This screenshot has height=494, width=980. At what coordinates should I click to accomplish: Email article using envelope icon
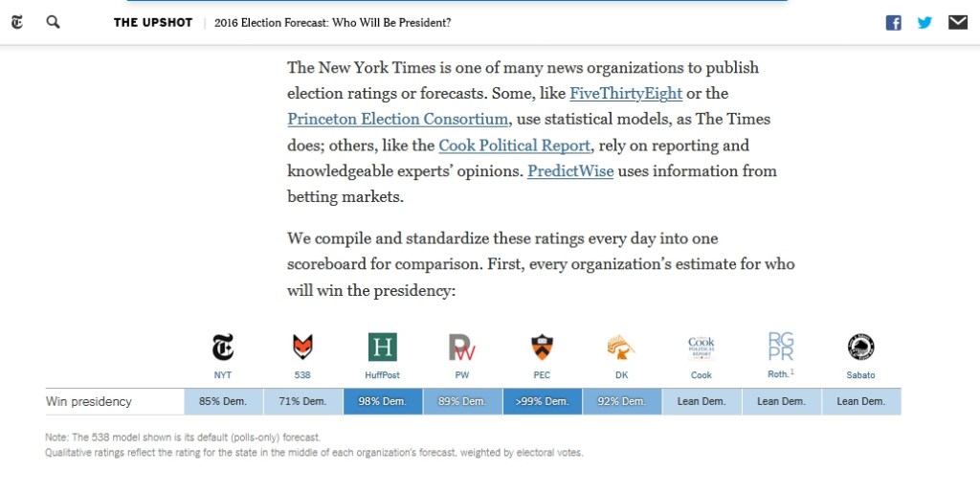957,23
